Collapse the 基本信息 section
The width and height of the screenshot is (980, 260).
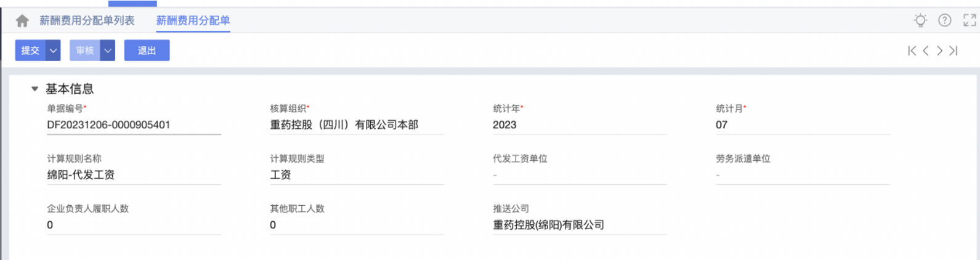(x=34, y=89)
